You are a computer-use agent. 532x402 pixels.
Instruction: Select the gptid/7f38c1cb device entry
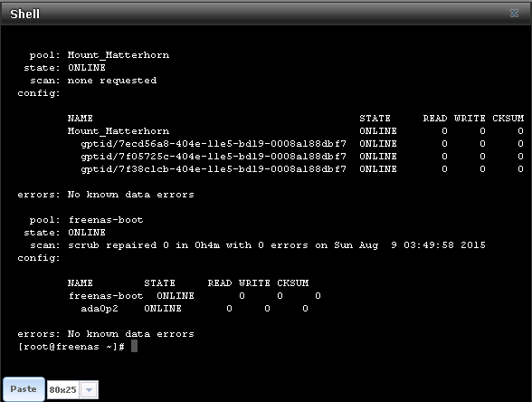214,169
